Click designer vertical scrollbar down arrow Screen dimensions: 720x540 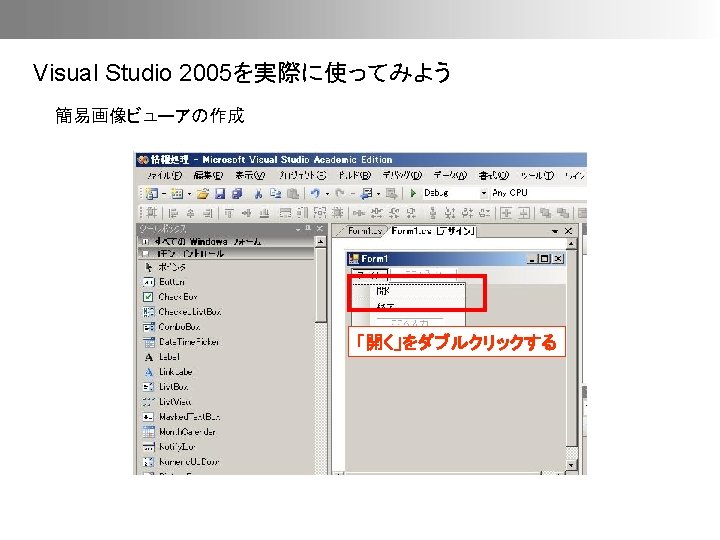pos(571,465)
